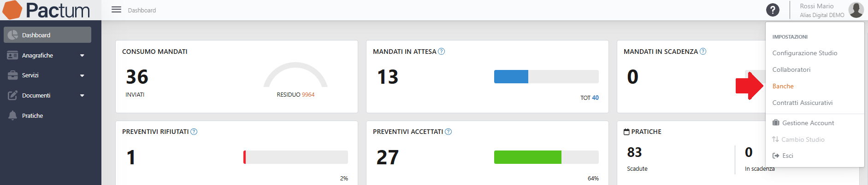Select Collaboratori in the dropdown

tap(791, 69)
